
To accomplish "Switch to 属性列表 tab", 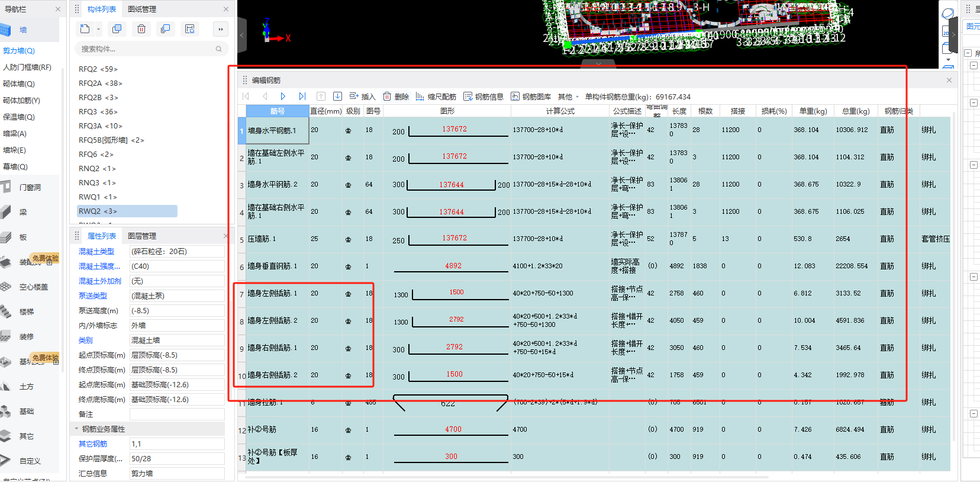I will 102,236.
